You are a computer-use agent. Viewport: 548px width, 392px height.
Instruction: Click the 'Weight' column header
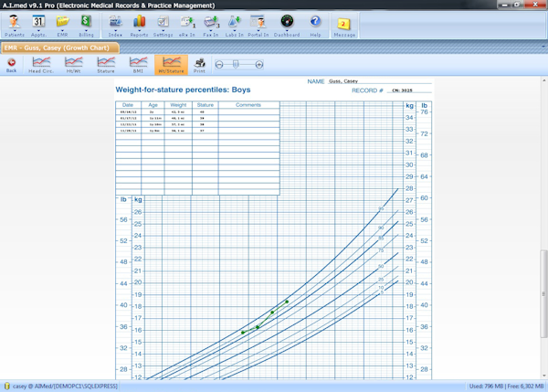click(x=178, y=105)
